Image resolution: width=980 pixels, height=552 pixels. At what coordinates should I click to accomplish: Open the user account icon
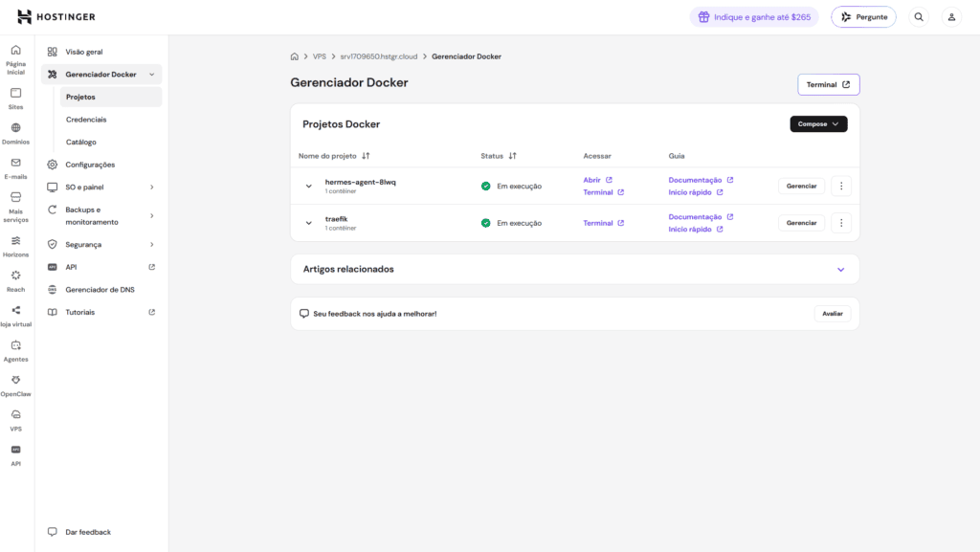[x=951, y=17]
